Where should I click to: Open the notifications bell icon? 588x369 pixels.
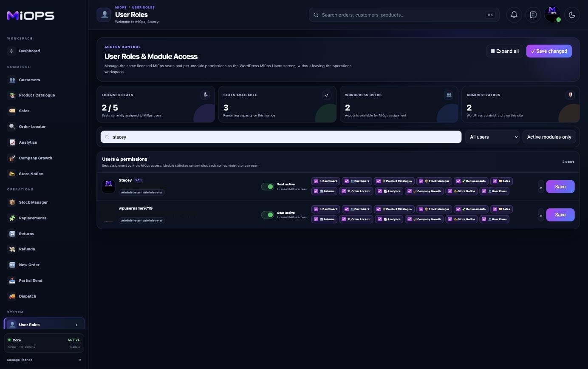coord(514,15)
